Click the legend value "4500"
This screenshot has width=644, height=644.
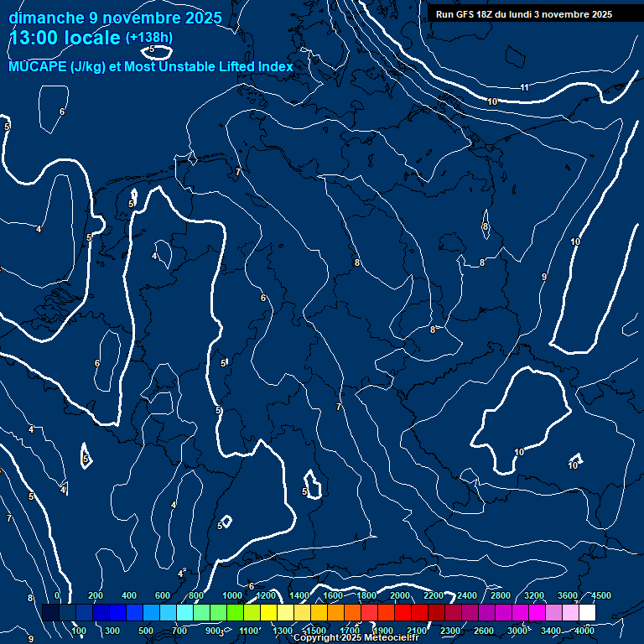[x=601, y=595]
